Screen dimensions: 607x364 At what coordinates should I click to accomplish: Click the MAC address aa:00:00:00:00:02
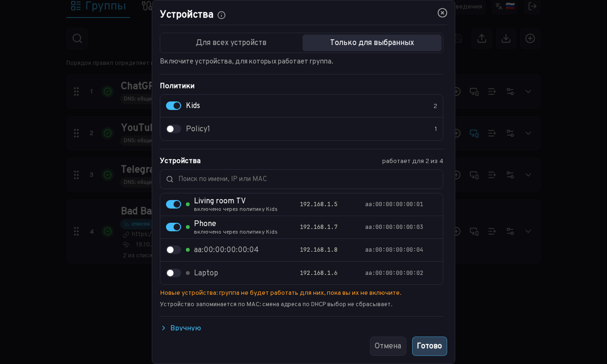coord(394,273)
